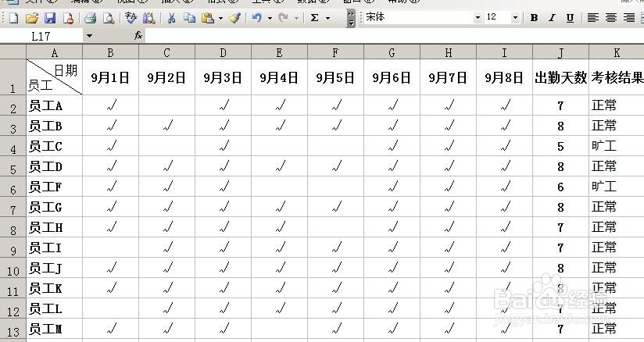This screenshot has width=644, height=342.
Task: Select the diagonal 日期/员工 header cell
Action: click(x=54, y=77)
